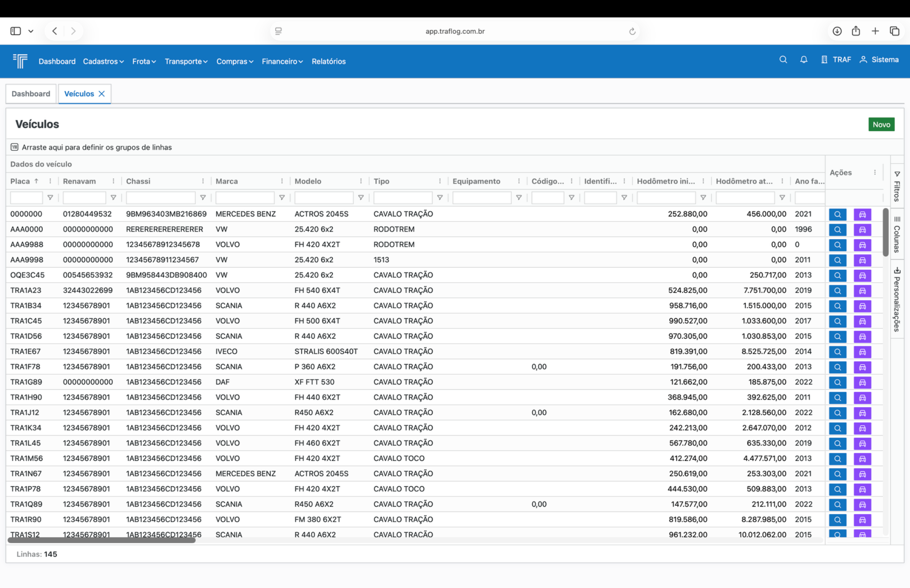910x588 pixels.
Task: Open the Relatórios menu item
Action: [x=328, y=61]
